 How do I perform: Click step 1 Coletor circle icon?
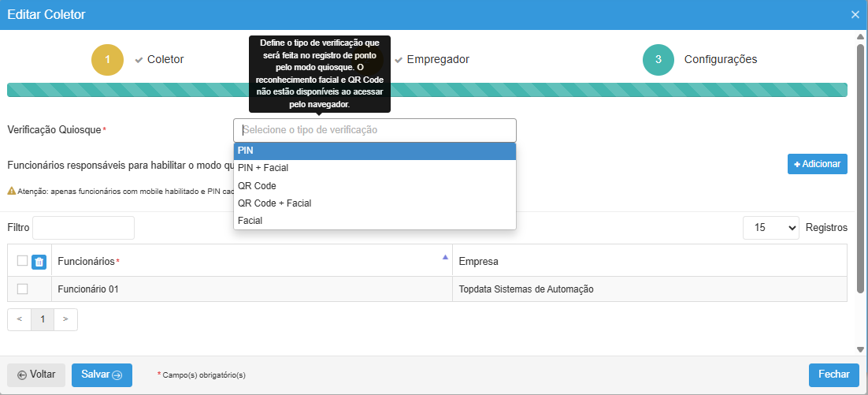click(107, 60)
